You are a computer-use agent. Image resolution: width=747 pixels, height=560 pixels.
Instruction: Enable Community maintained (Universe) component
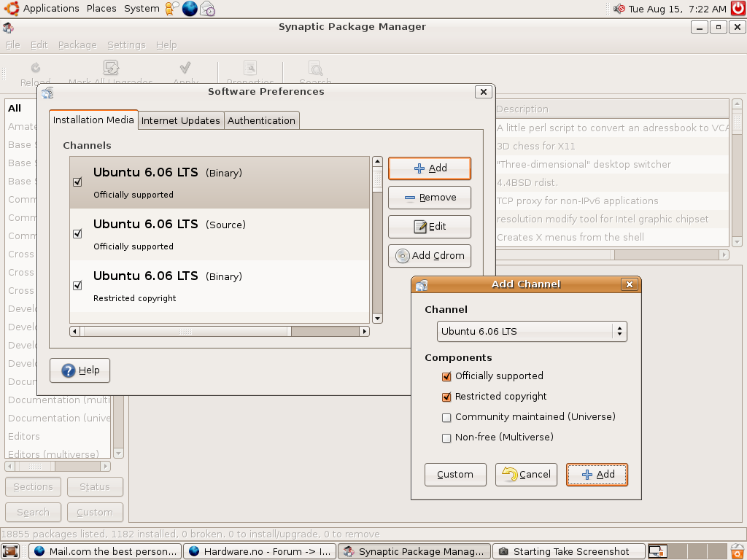(x=446, y=418)
